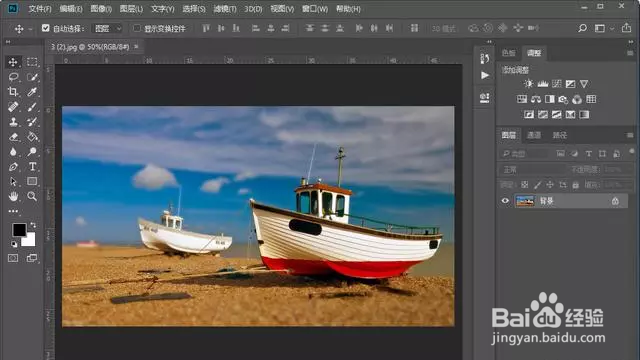Open the Auto-Select layer dropdown
This screenshot has height=360, width=640.
tap(107, 28)
